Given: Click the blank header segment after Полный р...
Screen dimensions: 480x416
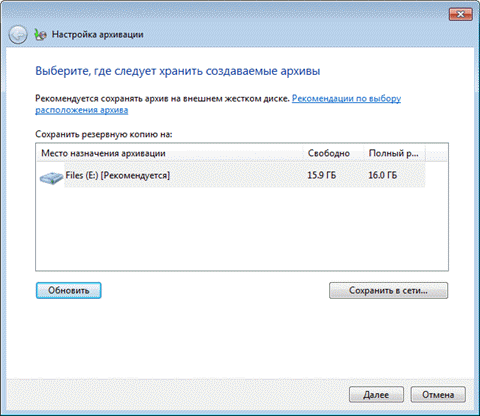Looking at the screenshot, I should [x=437, y=153].
